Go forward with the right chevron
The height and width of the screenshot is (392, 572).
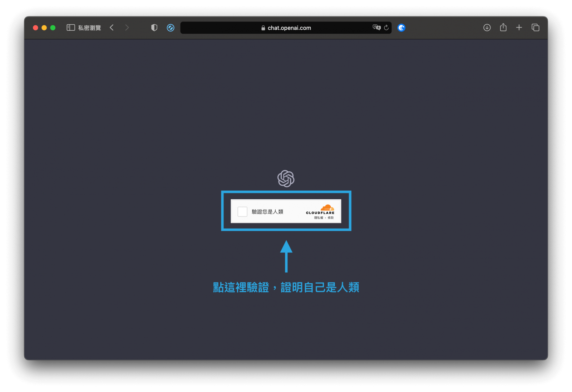coord(127,28)
